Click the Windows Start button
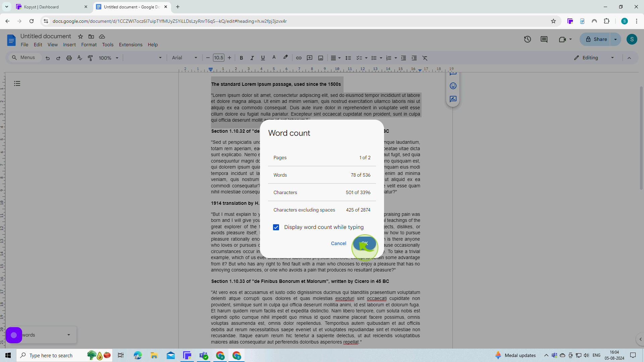The height and width of the screenshot is (362, 644). point(8,355)
